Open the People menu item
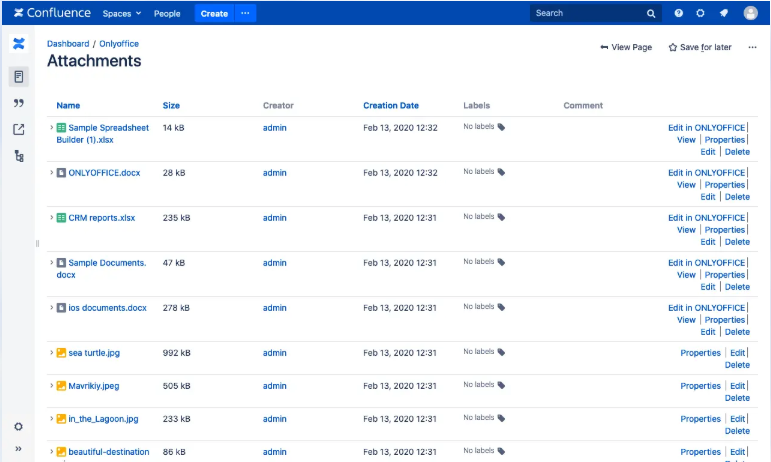 click(x=167, y=14)
